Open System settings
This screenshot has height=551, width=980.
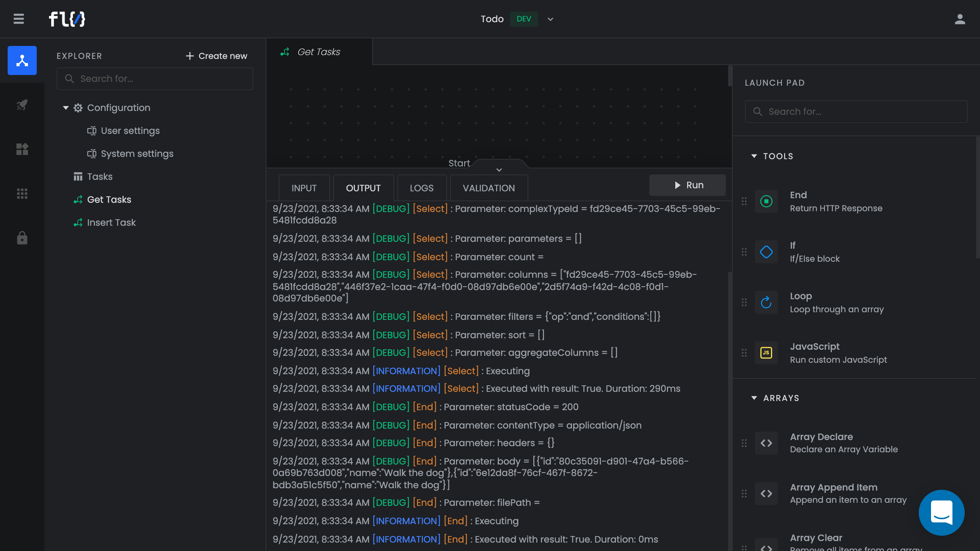(130, 154)
